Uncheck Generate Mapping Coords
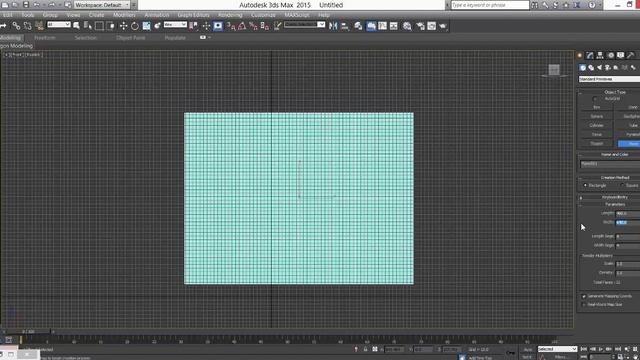This screenshot has width=640, height=360. coord(584,296)
